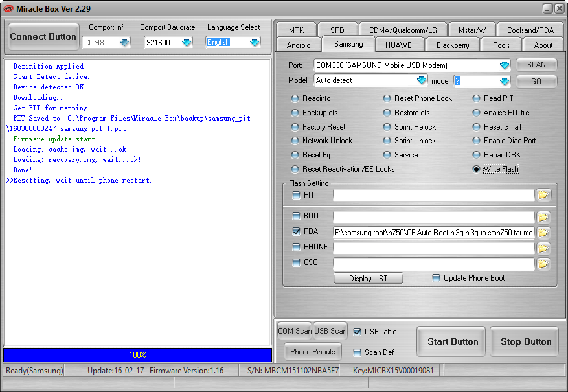Open the Tools tab

click(x=501, y=45)
